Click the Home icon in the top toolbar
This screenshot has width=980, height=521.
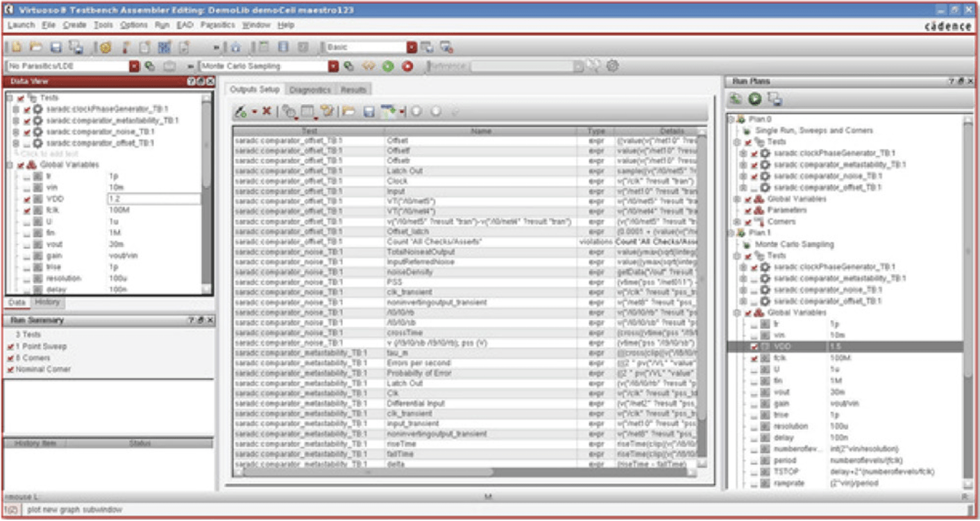click(235, 47)
